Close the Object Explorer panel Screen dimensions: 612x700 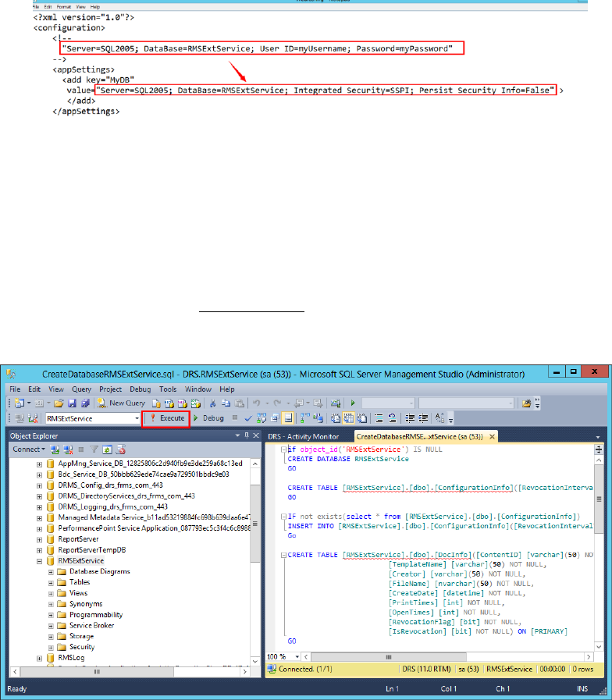256,435
